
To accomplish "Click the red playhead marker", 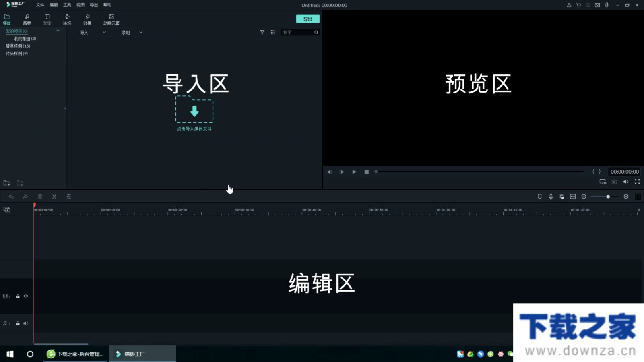I will click(35, 206).
